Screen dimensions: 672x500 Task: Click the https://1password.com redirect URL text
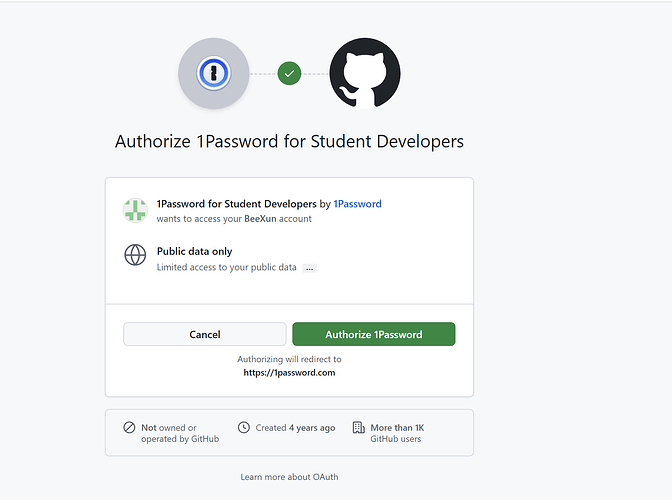pos(289,373)
